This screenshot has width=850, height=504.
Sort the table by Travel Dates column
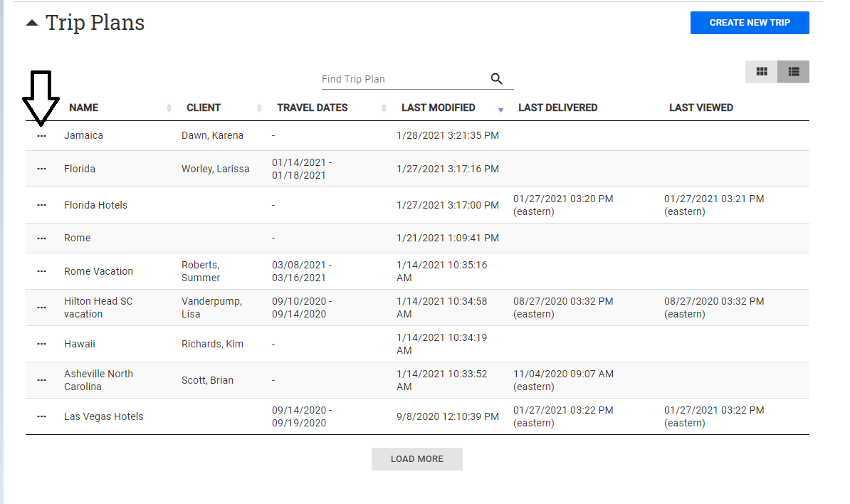point(313,107)
